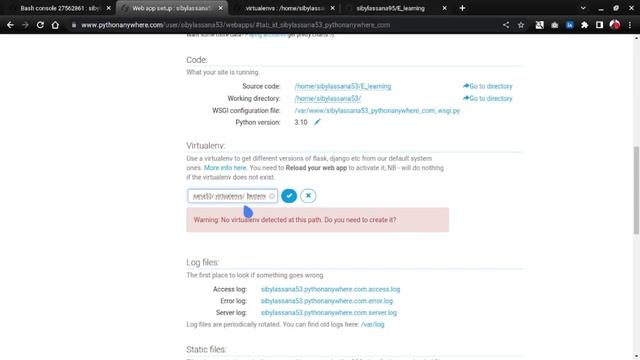Open a new browser tab
Image resolution: width=640 pixels, height=360 pixels.
tap(462, 8)
